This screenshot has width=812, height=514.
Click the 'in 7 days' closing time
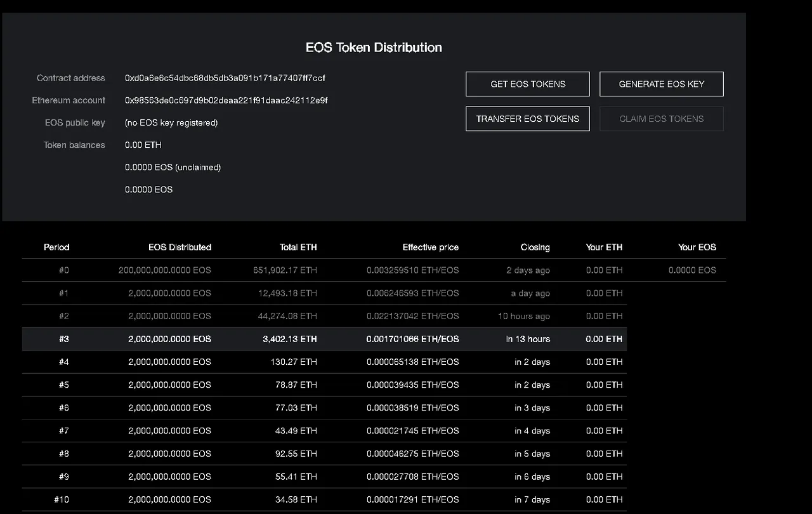[x=532, y=499]
